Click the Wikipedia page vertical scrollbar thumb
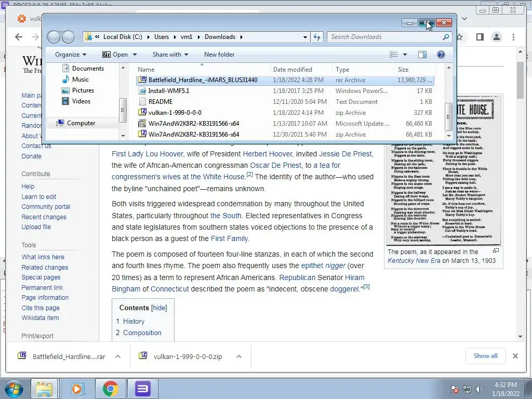This screenshot has width=532, height=399. [521, 80]
